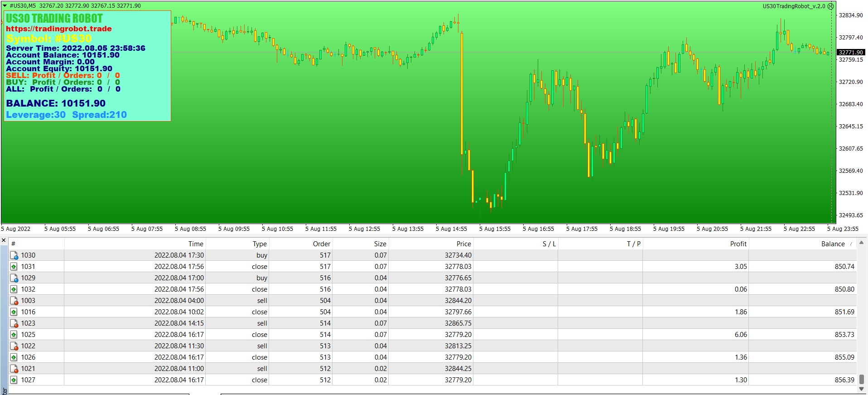The height and width of the screenshot is (395, 868).
Task: Select row 1016 in the results list
Action: tap(433, 312)
